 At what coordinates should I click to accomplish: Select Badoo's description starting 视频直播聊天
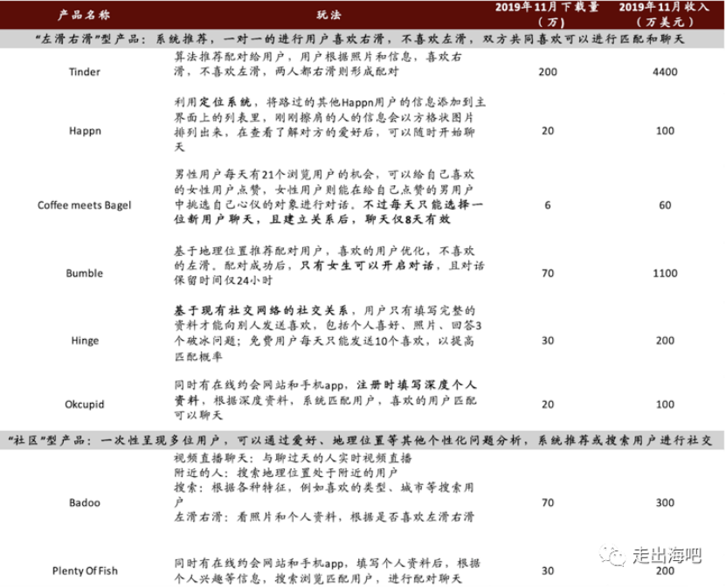tap(324, 488)
